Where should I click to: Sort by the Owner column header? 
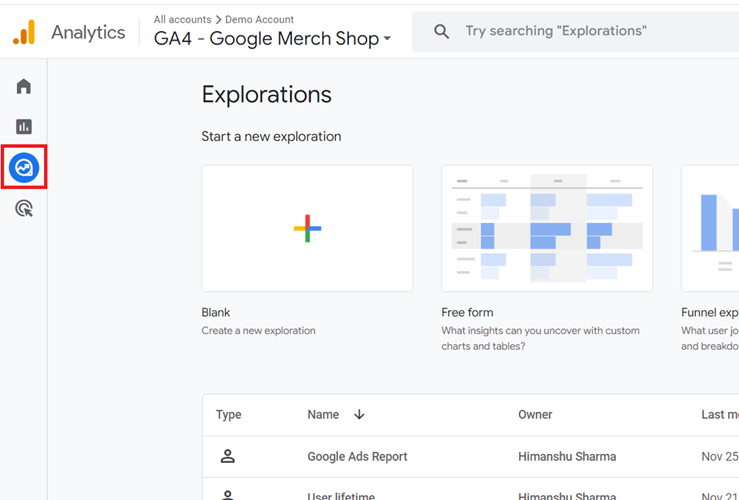535,414
